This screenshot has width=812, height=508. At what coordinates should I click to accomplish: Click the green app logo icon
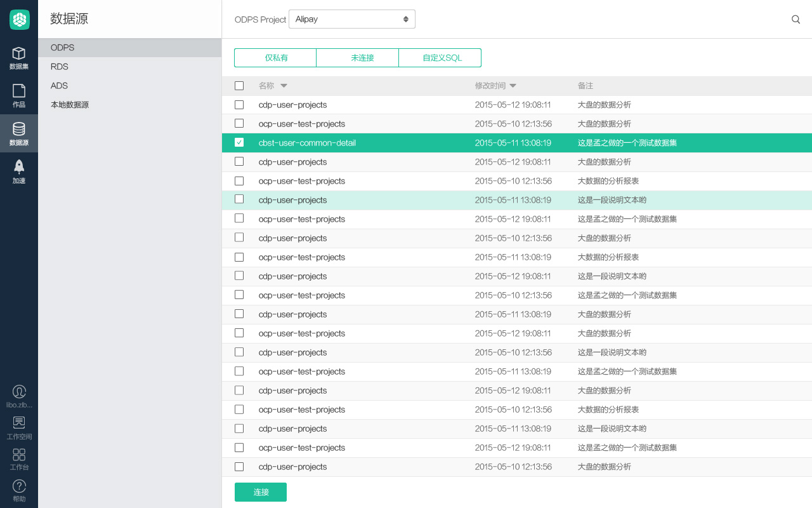point(19,20)
